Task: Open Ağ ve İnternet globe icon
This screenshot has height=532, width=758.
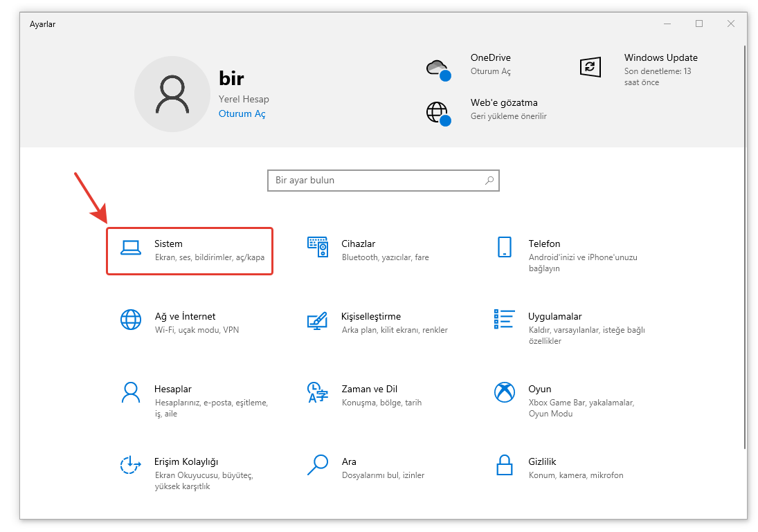Action: tap(131, 320)
